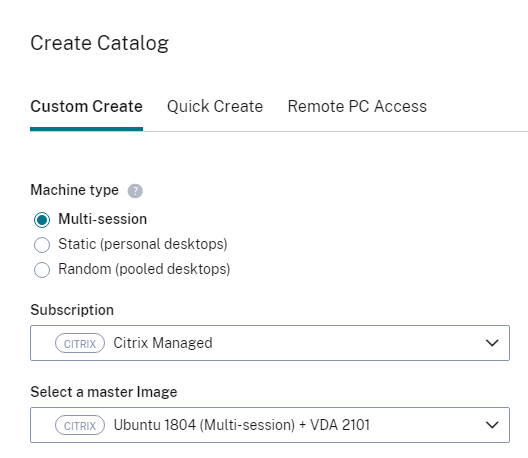The height and width of the screenshot is (458, 528).
Task: Click the Citrix badge in the Subscription field
Action: [x=80, y=343]
